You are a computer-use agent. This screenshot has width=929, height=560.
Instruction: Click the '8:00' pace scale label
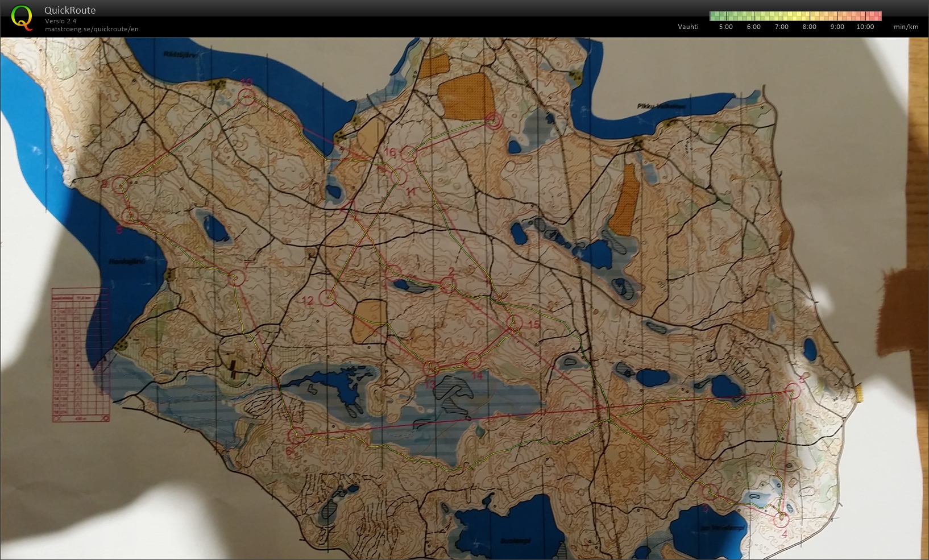click(809, 27)
